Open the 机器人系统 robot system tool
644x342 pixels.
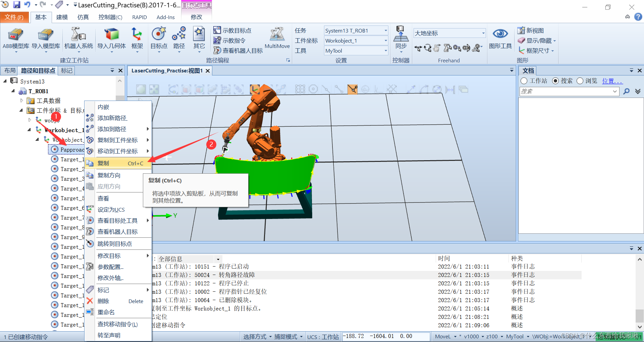[x=78, y=39]
